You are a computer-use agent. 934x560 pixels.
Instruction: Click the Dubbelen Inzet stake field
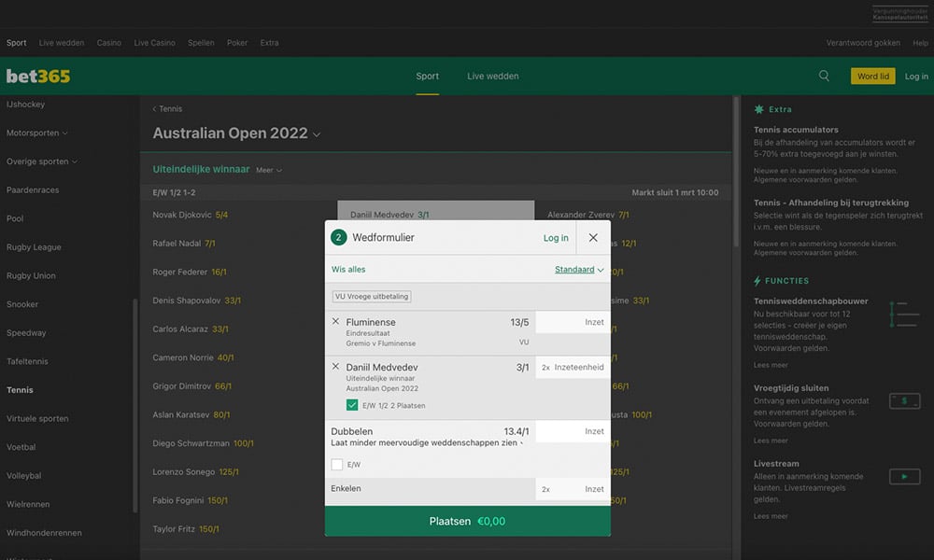(573, 431)
